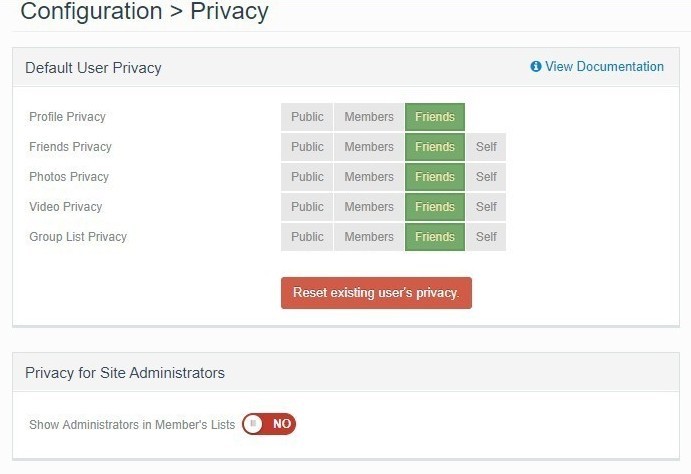Viewport: 691px width, 474px height.
Task: Select Friends for Profile Privacy
Action: click(435, 117)
